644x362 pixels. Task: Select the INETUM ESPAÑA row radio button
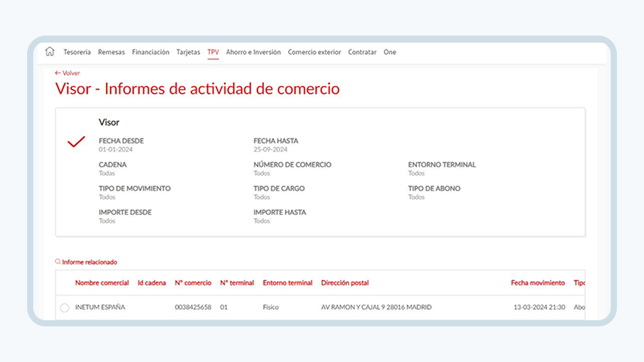(64, 307)
